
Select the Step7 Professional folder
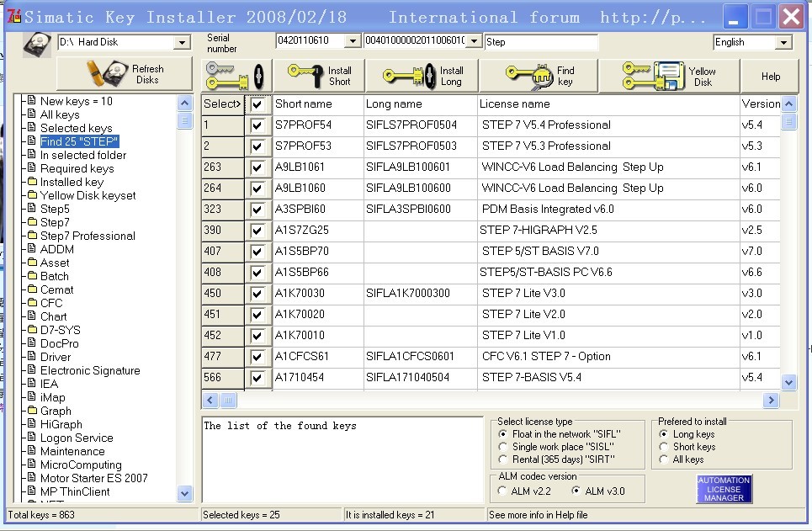point(88,236)
